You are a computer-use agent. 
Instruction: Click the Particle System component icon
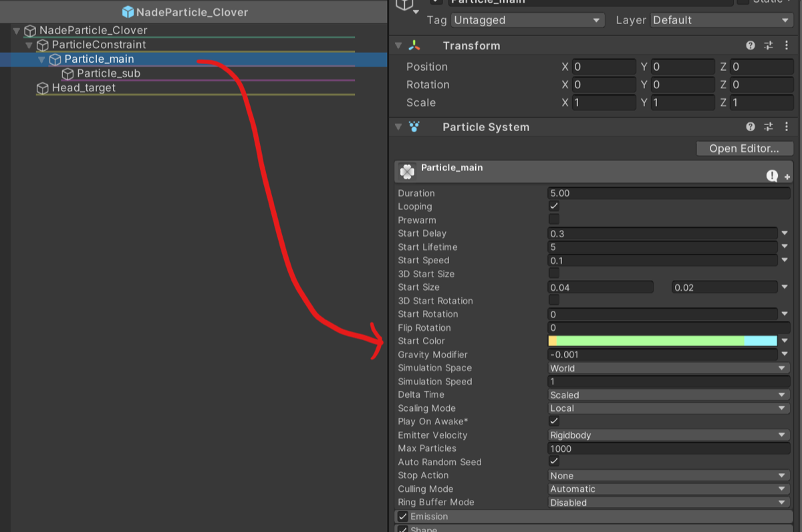[x=415, y=127]
